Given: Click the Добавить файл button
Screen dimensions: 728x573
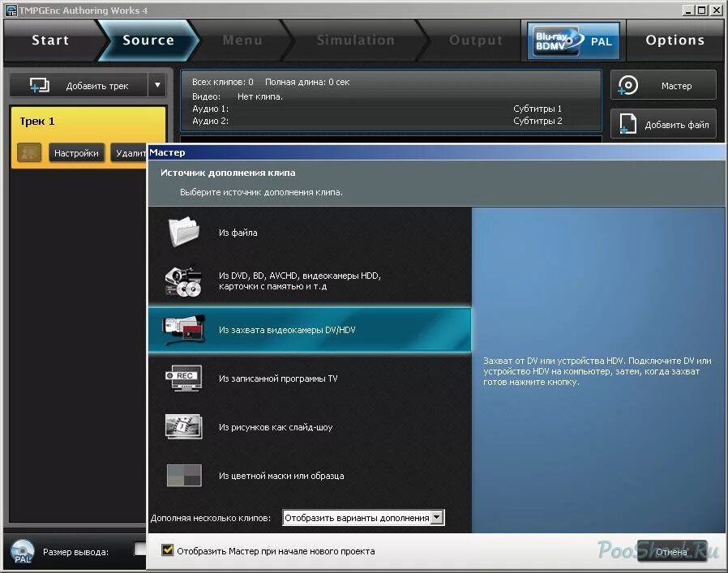Looking at the screenshot, I should (x=663, y=124).
